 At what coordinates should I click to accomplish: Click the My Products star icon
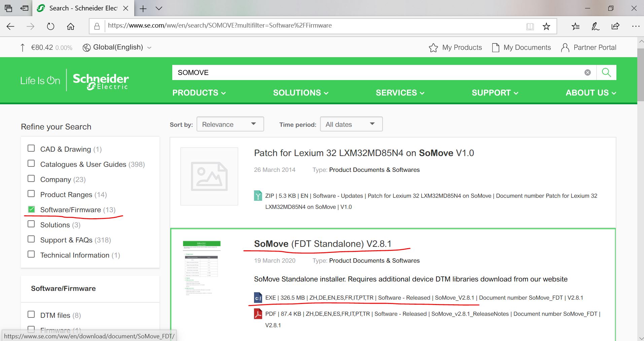(433, 48)
